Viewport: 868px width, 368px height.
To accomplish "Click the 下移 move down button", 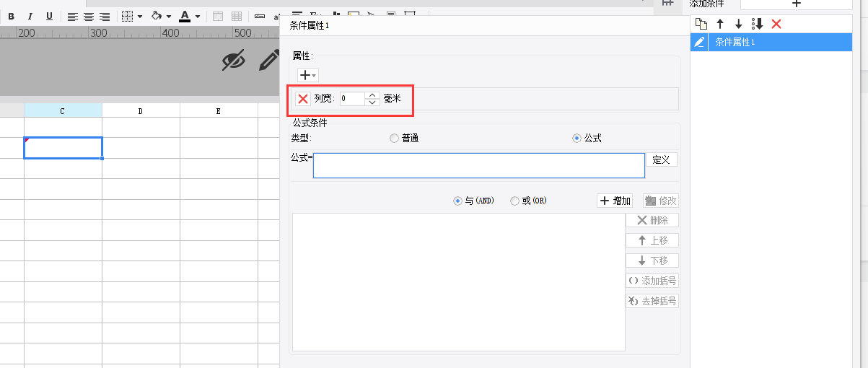I will pyautogui.click(x=652, y=261).
